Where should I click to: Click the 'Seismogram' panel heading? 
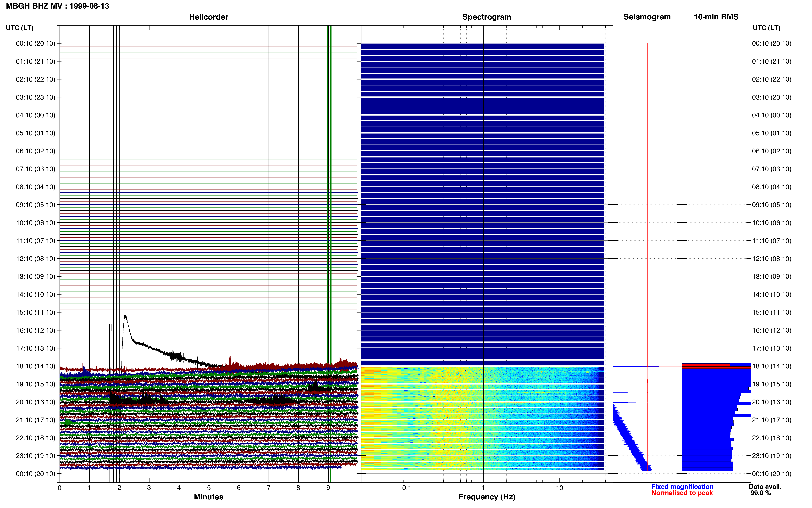(x=647, y=17)
